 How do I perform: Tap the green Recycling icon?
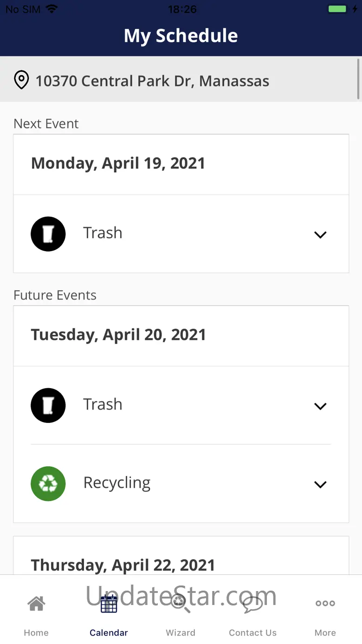click(48, 484)
